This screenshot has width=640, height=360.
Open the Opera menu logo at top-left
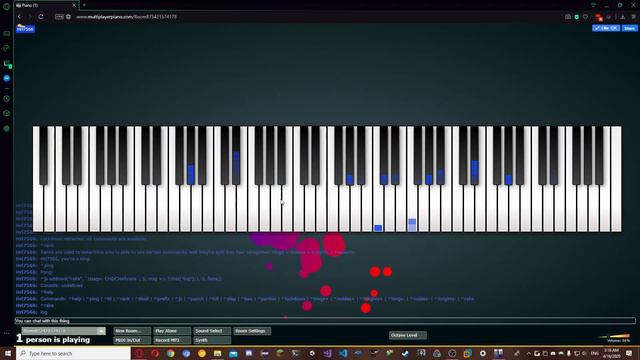click(7, 6)
